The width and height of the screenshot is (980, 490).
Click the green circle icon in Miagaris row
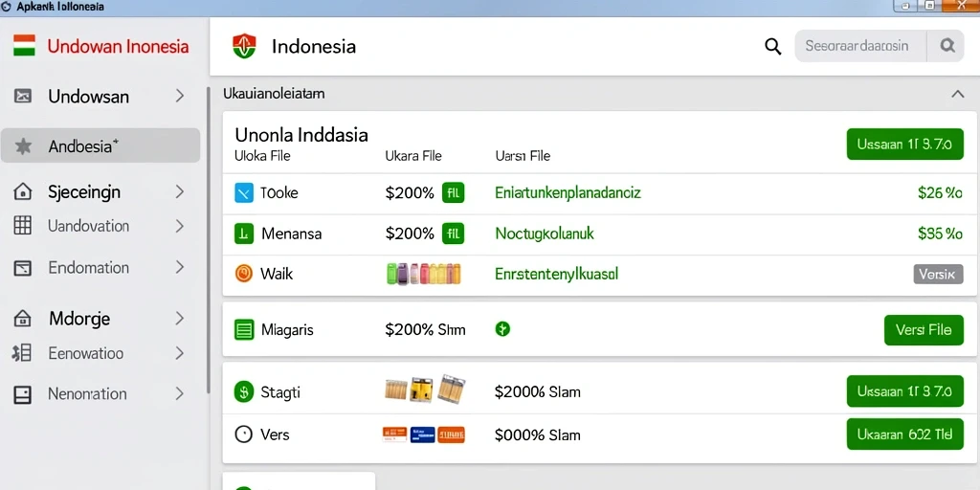[x=502, y=329]
